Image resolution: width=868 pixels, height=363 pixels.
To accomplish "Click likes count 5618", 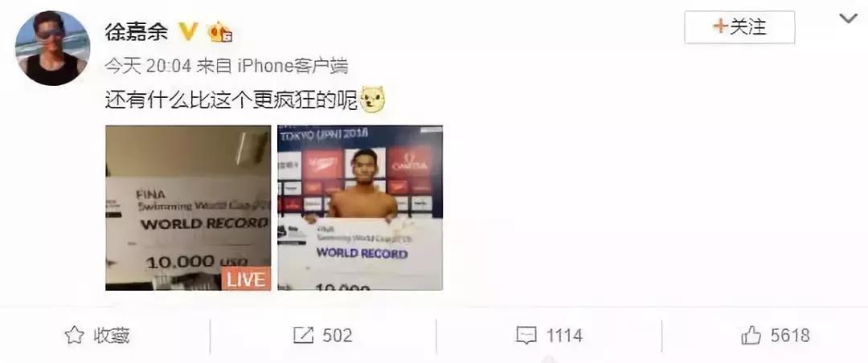I will point(790,336).
